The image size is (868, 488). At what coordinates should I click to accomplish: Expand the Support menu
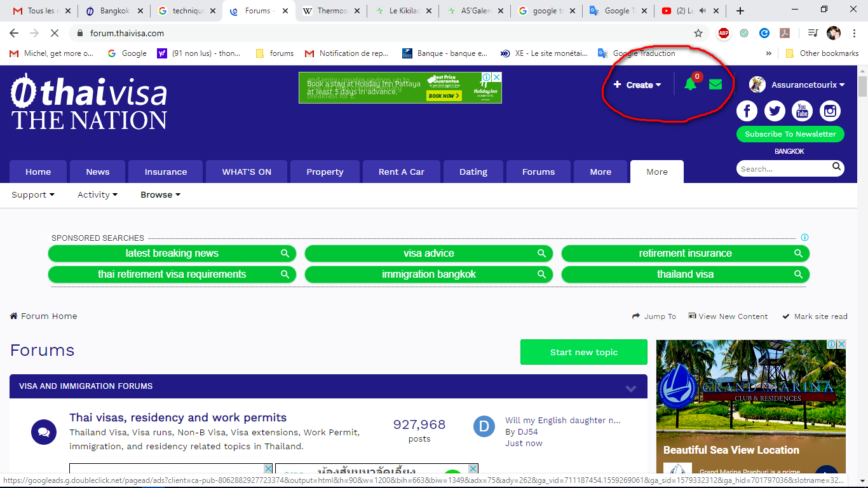click(x=33, y=195)
